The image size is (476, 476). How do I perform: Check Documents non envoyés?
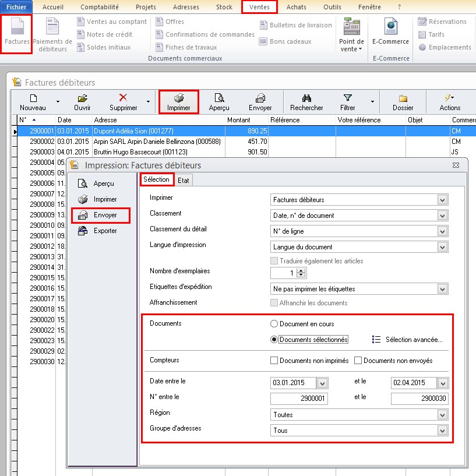click(x=358, y=361)
